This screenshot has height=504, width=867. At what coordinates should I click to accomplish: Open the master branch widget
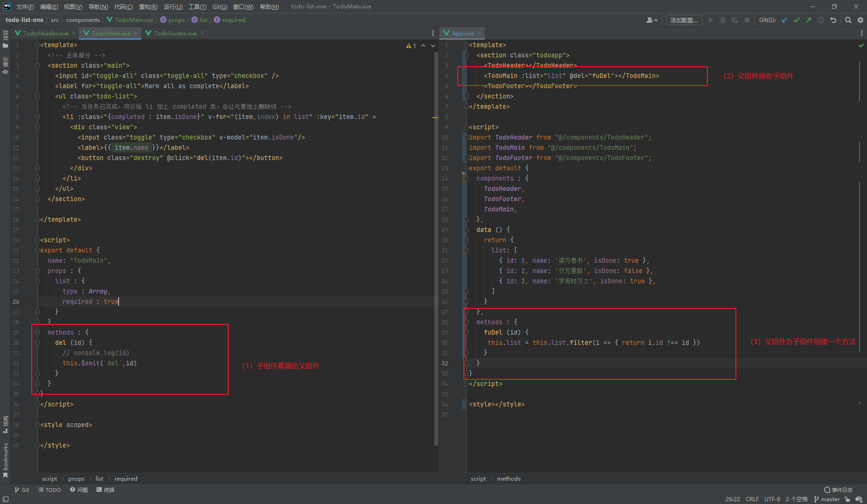click(x=827, y=499)
